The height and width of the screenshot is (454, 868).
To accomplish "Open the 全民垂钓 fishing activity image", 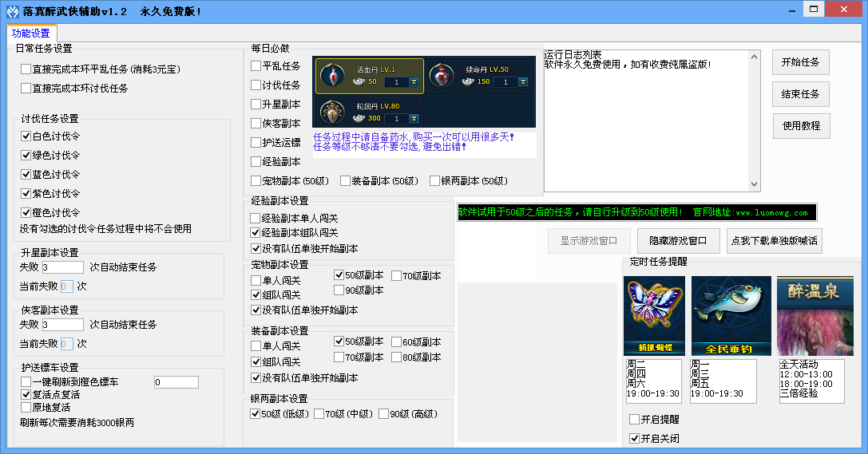I will click(731, 315).
